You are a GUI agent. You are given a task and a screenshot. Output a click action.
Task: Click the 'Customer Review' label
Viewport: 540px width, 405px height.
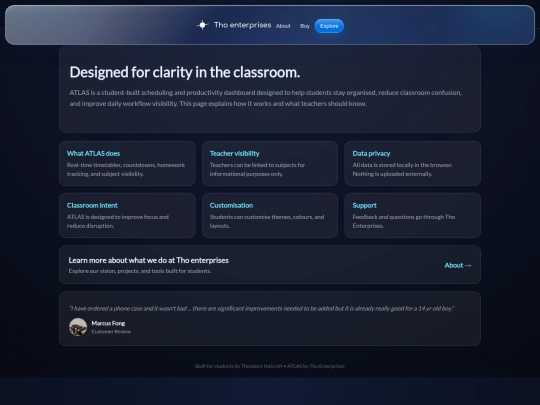pyautogui.click(x=111, y=332)
